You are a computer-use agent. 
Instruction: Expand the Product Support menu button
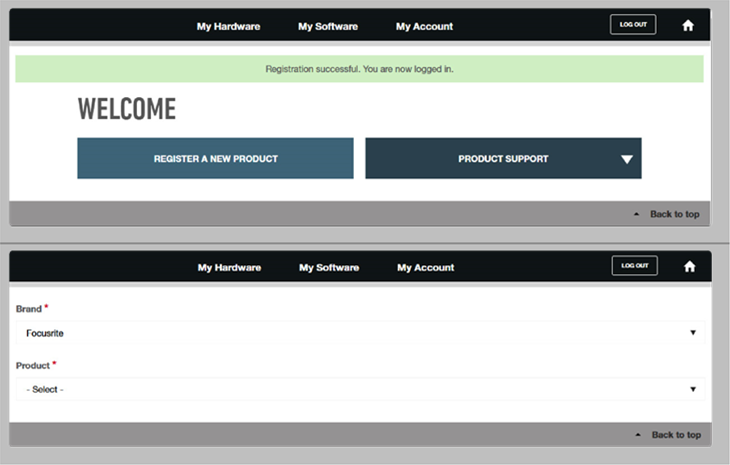coord(503,159)
